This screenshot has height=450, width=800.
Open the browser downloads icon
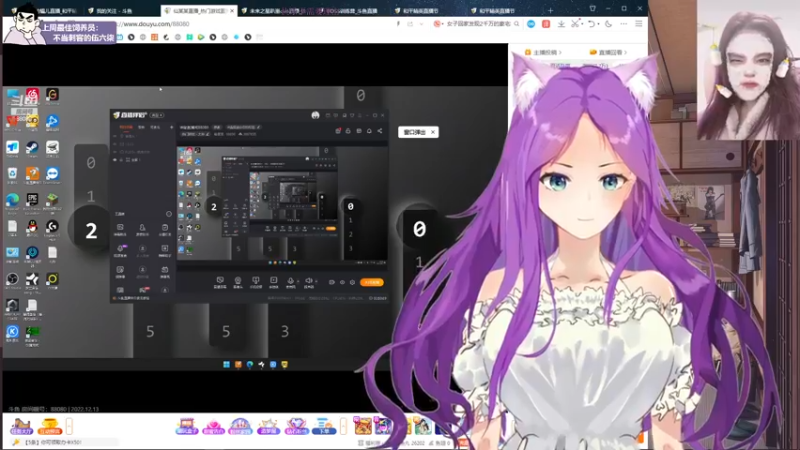click(561, 24)
